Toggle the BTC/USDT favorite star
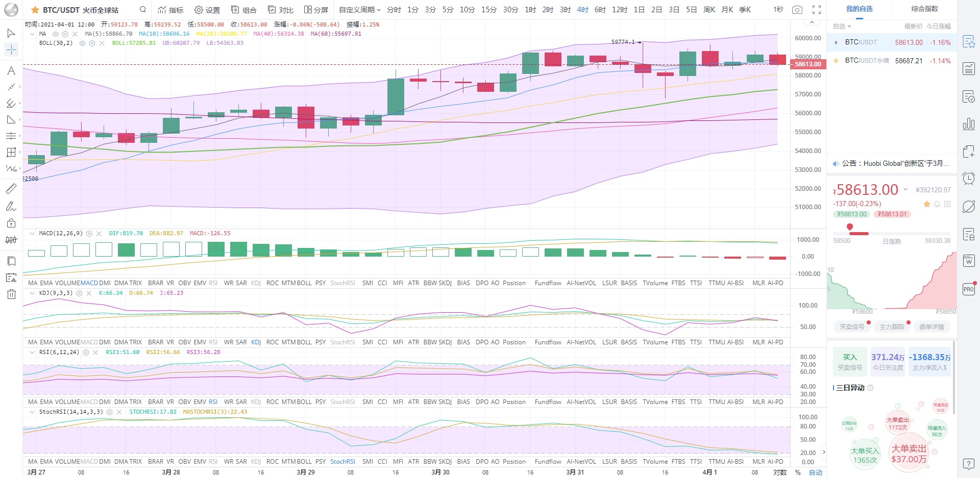The width and height of the screenshot is (980, 478). tap(35, 10)
